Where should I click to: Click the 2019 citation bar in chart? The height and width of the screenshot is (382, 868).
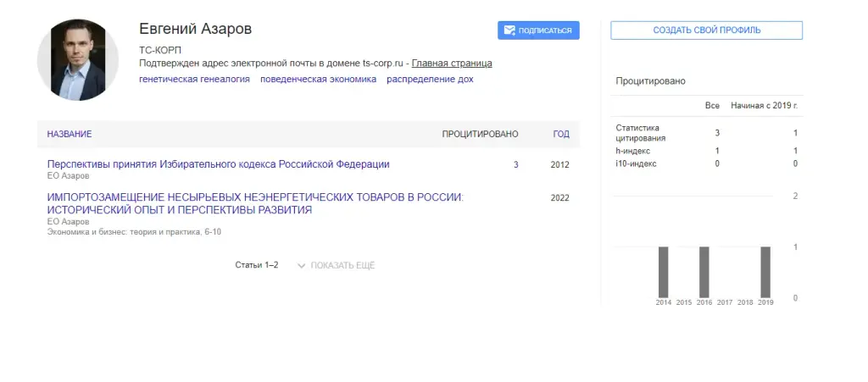click(x=765, y=272)
